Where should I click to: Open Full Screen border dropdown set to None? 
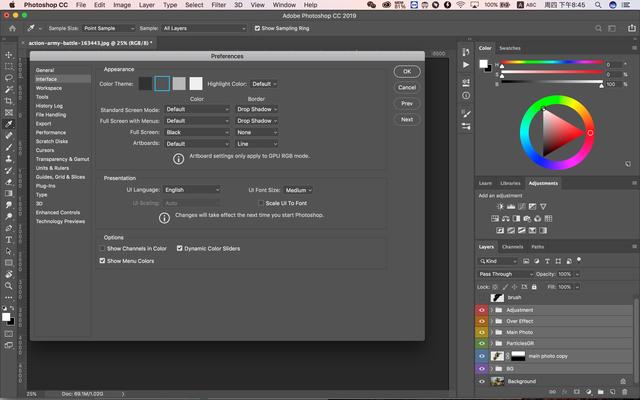click(257, 132)
